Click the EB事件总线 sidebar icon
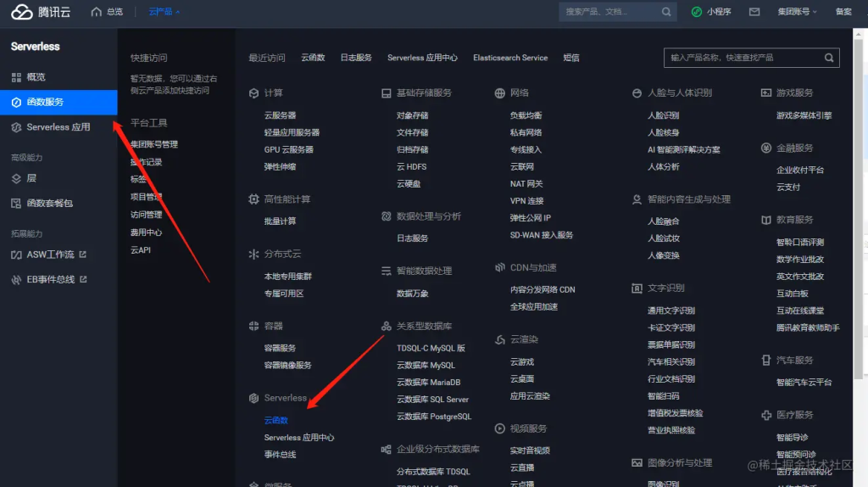 [16, 280]
